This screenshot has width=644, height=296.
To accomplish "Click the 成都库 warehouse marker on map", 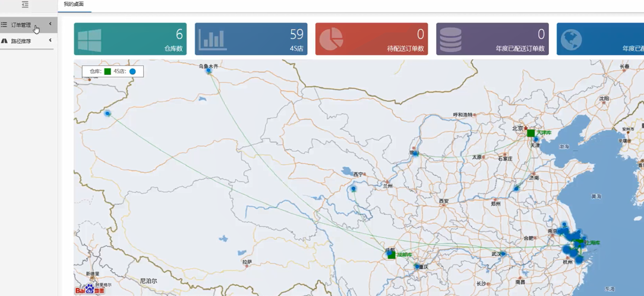I will 391,255.
